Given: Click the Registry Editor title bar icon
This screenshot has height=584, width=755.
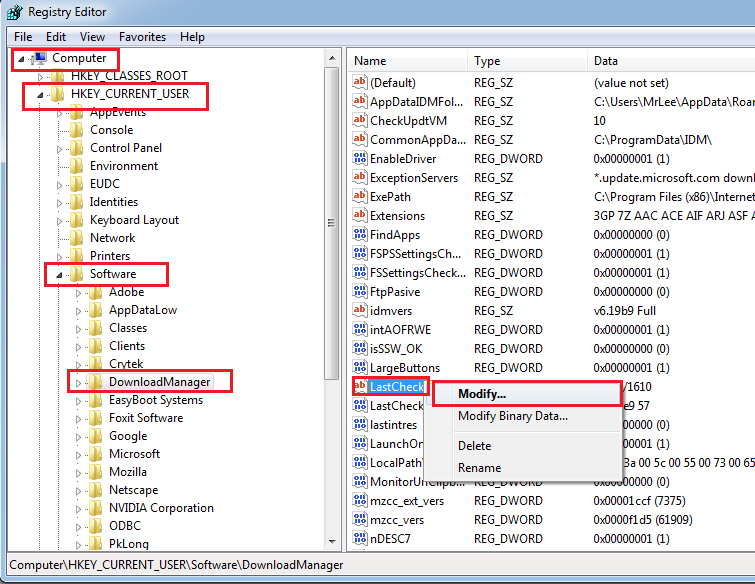Looking at the screenshot, I should (13, 13).
